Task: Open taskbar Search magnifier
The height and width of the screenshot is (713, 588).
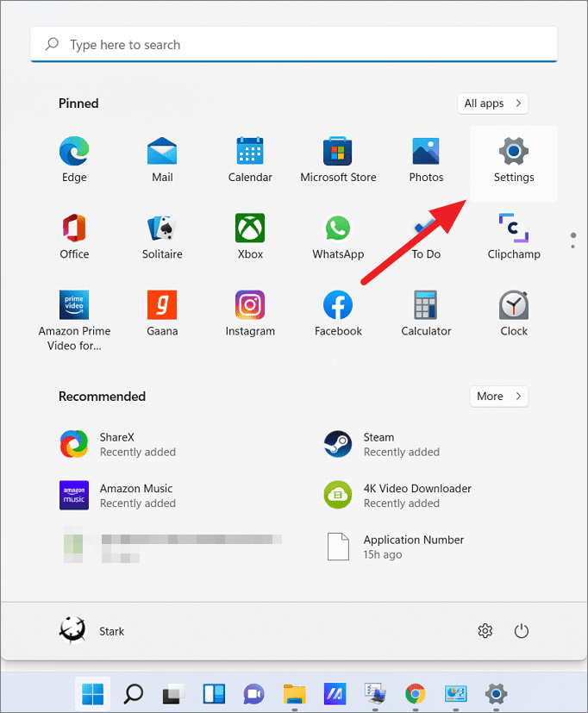Action: (134, 694)
